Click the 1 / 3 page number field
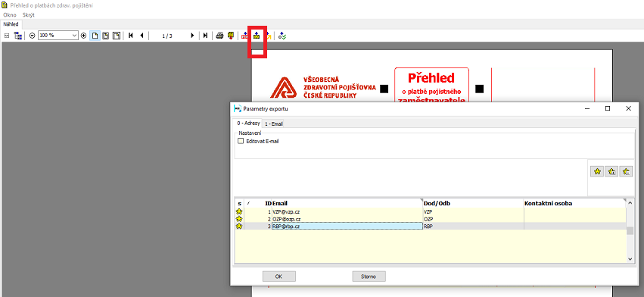 (x=167, y=36)
